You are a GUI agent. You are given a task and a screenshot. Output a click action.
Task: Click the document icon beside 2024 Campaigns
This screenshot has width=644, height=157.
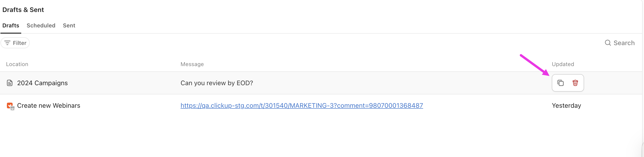[x=9, y=83]
